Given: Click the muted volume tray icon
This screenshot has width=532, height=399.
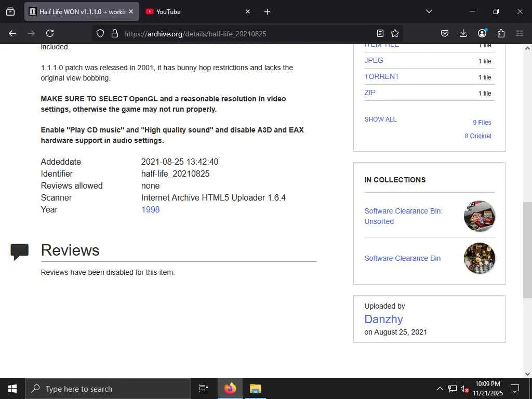Looking at the screenshot, I should (x=464, y=389).
